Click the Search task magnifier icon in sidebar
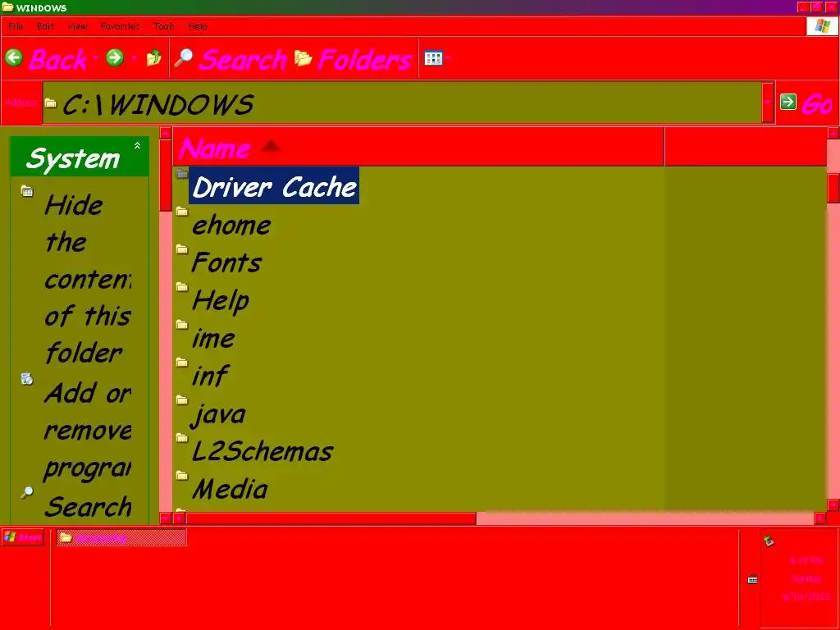Screen dimensions: 840x630 (x=27, y=492)
